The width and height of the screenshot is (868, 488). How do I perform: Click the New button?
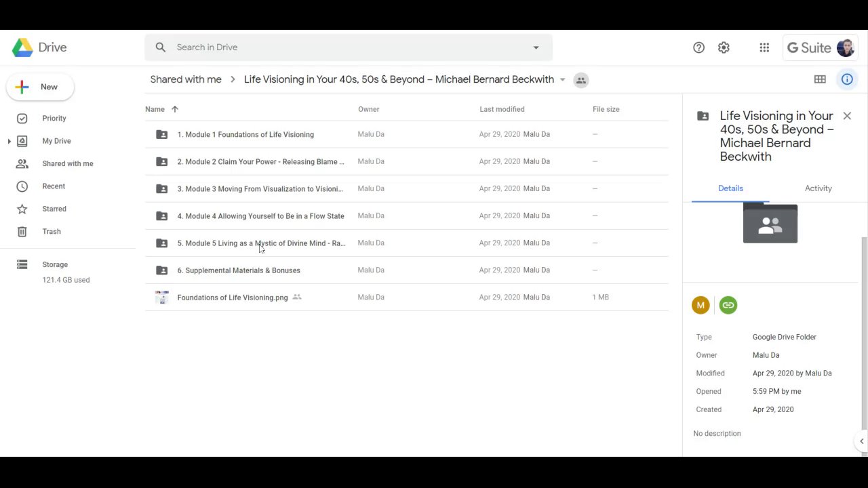(x=40, y=87)
